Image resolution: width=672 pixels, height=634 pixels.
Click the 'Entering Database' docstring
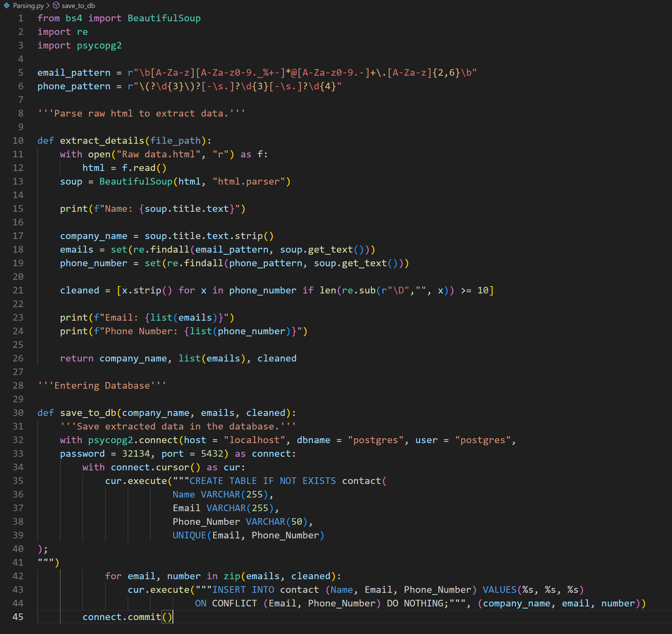point(102,386)
